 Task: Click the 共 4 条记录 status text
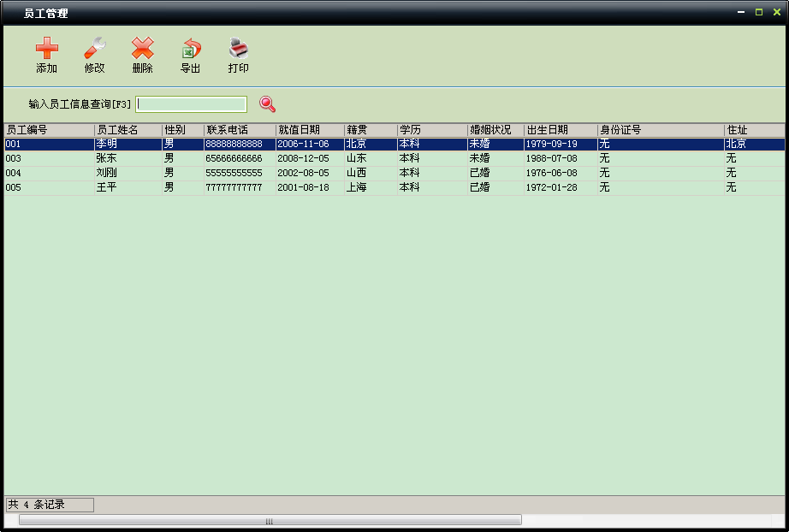coord(36,505)
